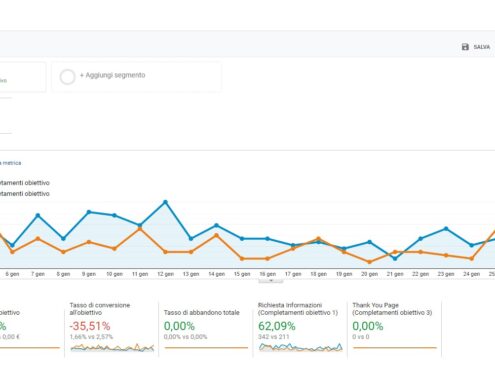Click the 342 vs 211 comparison text
Screen dimensions: 495x371
pyautogui.click(x=274, y=337)
